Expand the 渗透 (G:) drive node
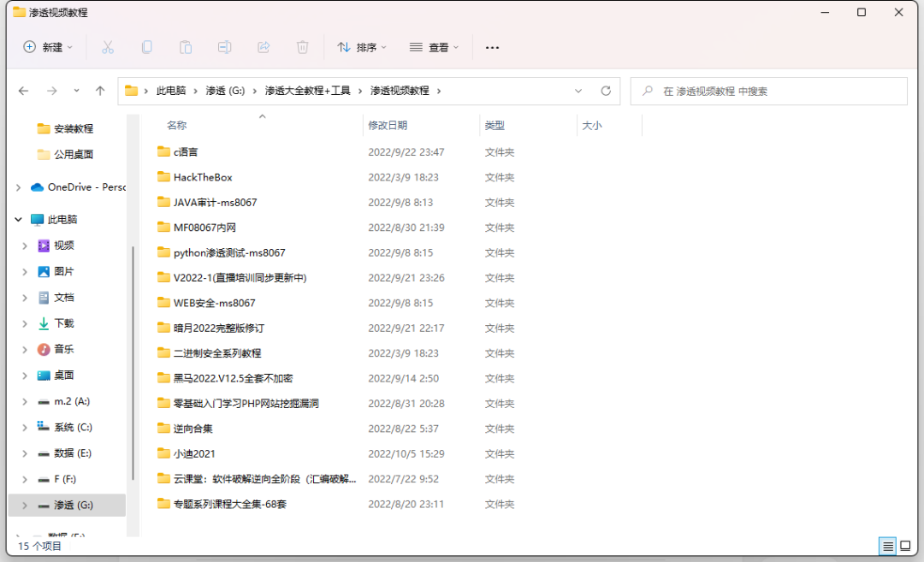Image resolution: width=924 pixels, height=562 pixels. [x=25, y=506]
